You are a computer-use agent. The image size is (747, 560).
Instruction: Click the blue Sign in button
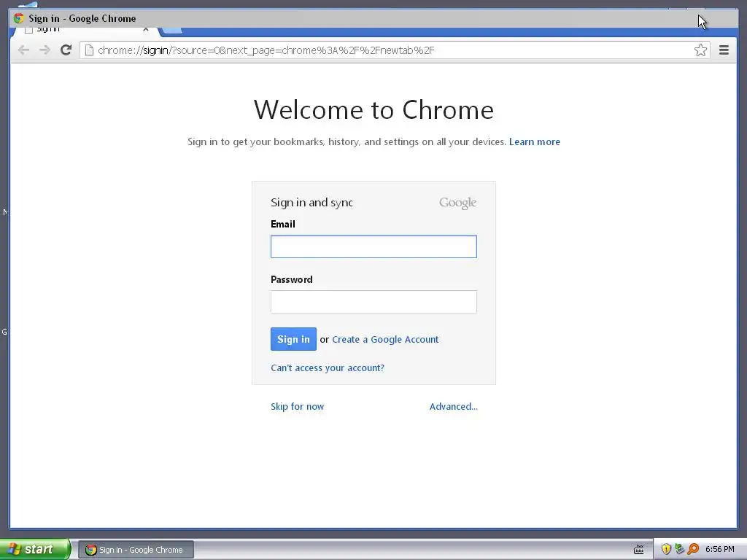tap(293, 339)
